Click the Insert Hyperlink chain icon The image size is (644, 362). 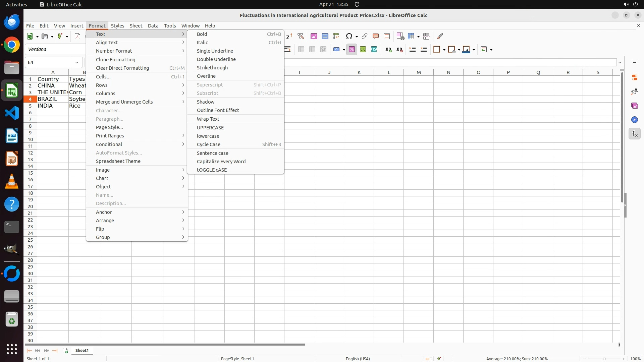(365, 36)
